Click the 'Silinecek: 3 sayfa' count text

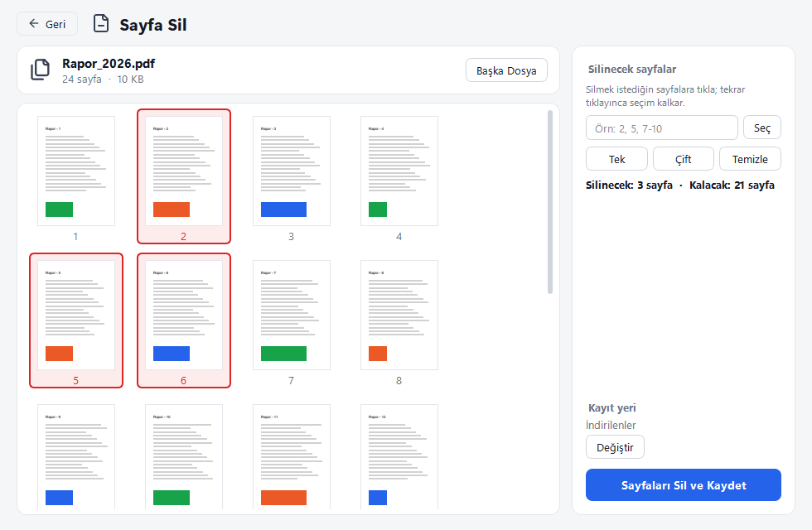coord(629,185)
